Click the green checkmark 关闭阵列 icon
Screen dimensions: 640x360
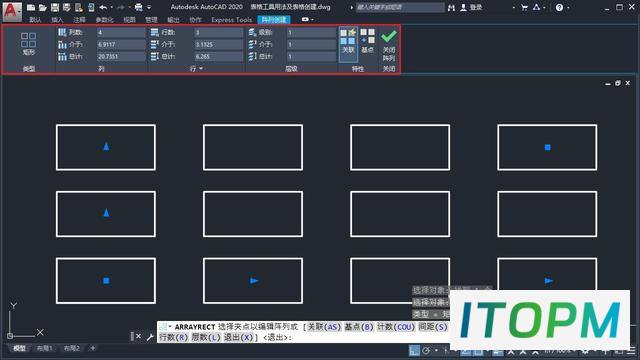click(x=389, y=36)
